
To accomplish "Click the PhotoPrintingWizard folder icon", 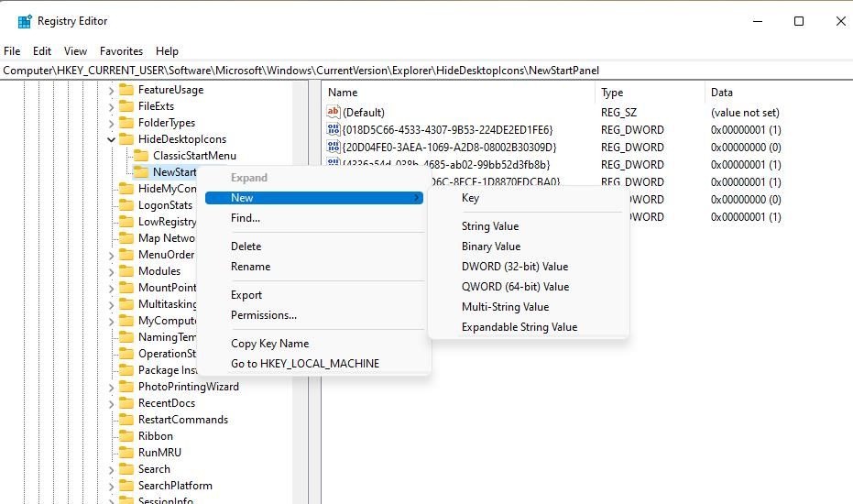I will point(126,387).
